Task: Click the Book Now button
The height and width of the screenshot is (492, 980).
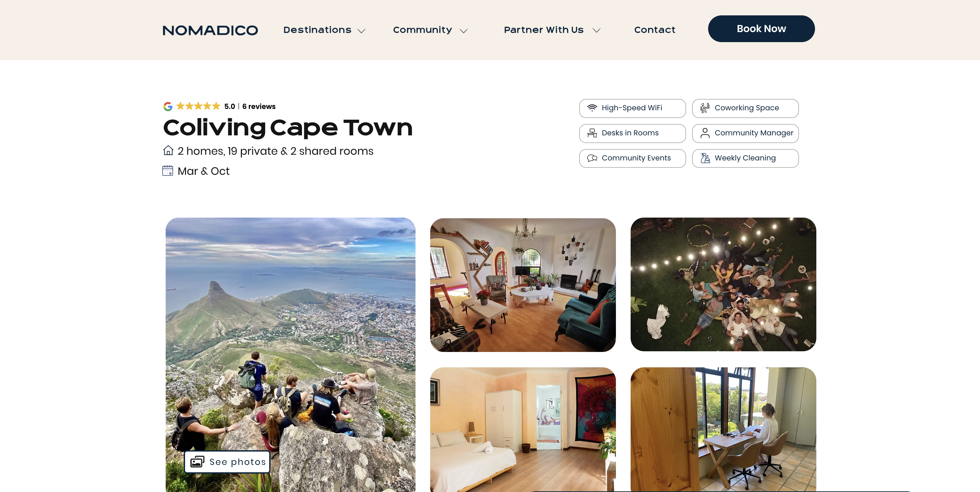Action: tap(761, 29)
